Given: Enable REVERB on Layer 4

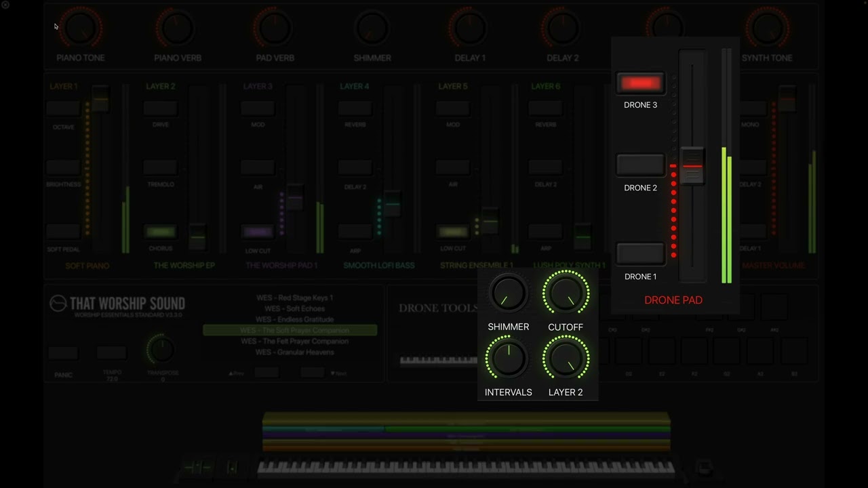Looking at the screenshot, I should tap(355, 108).
